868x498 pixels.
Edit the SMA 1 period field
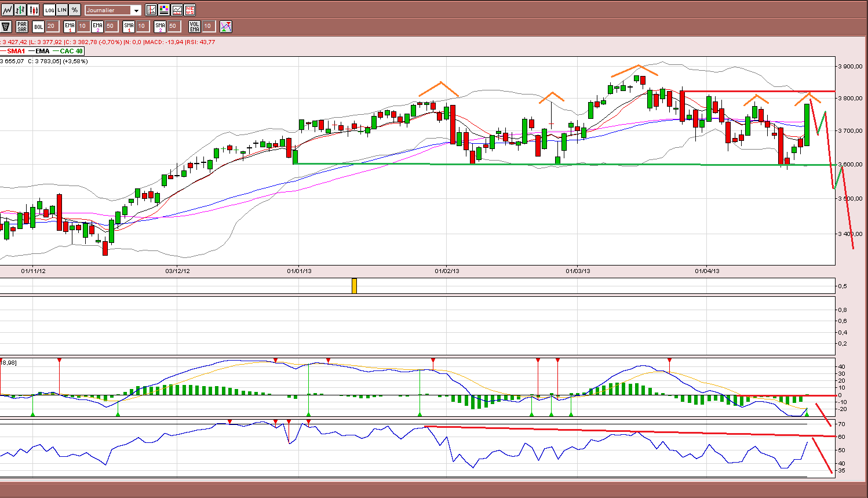142,26
